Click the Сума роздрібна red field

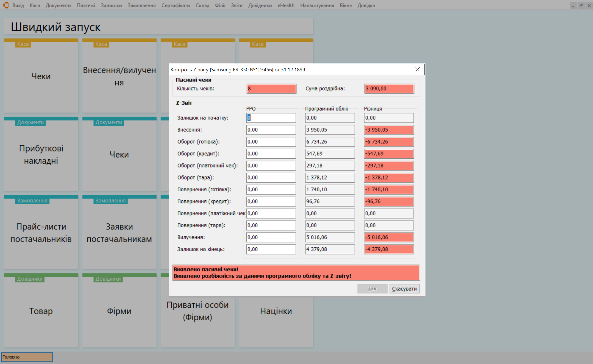[389, 89]
